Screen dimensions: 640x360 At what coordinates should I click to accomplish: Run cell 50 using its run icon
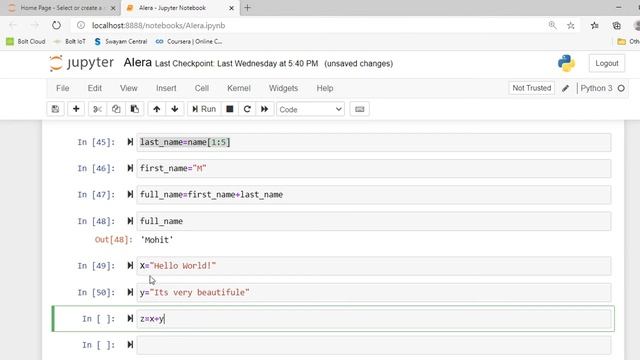(x=130, y=292)
